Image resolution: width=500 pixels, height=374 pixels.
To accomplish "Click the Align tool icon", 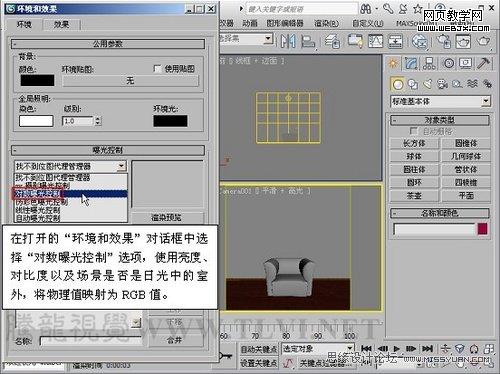I will click(308, 42).
